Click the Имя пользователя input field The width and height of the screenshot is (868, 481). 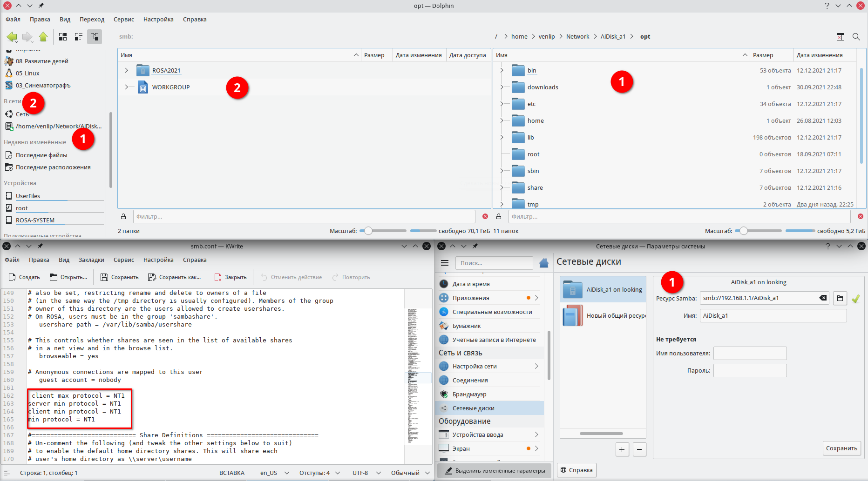point(750,354)
